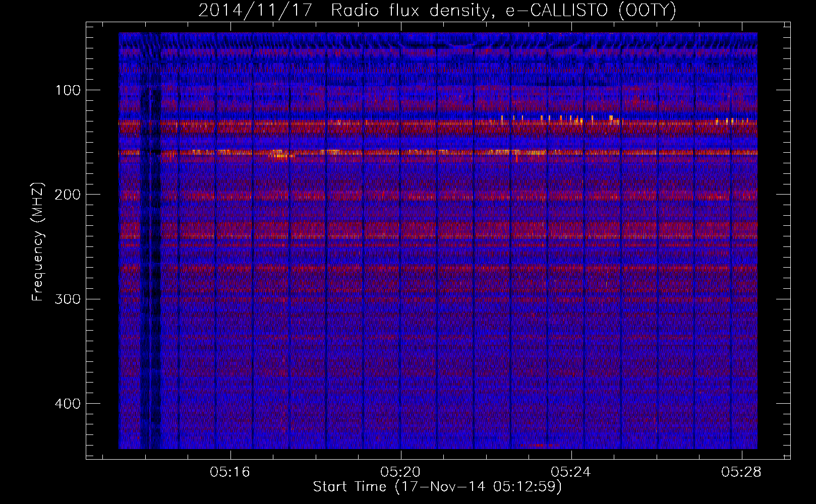Click the 05:24 time tick label

[x=571, y=472]
